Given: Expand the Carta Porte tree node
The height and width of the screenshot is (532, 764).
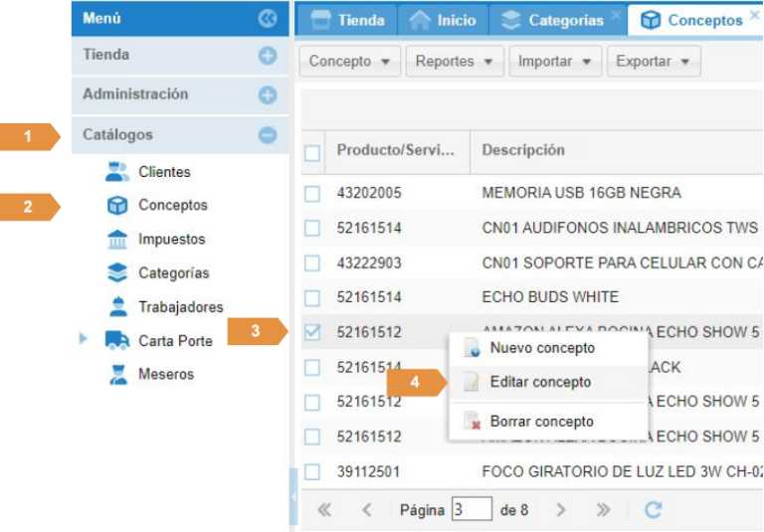Looking at the screenshot, I should coord(84,340).
